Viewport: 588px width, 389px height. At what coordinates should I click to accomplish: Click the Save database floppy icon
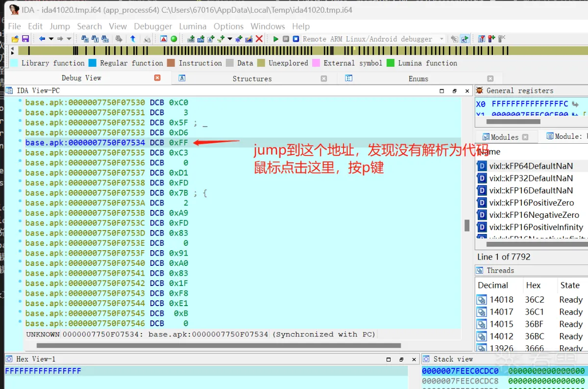(25, 39)
